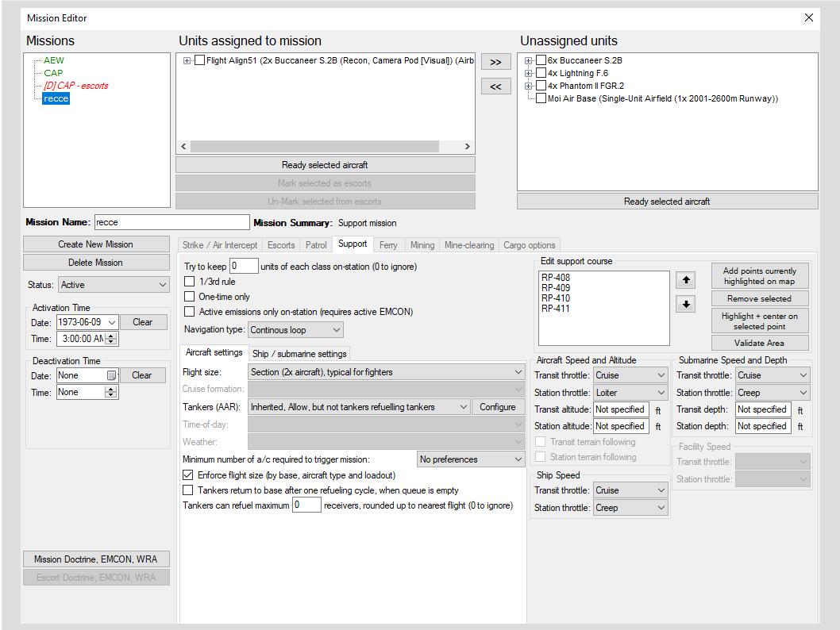Switch to the Patrol tab
840x630 pixels.
(x=315, y=245)
